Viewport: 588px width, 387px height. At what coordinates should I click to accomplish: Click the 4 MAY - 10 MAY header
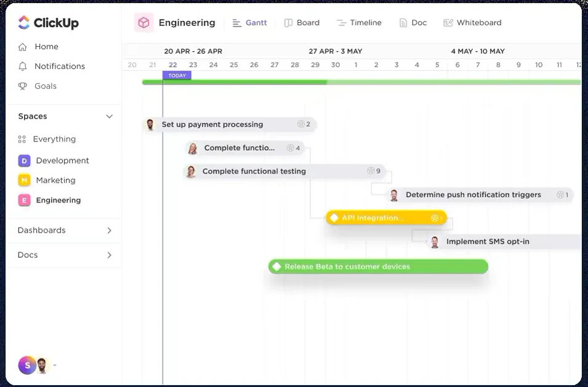[478, 51]
